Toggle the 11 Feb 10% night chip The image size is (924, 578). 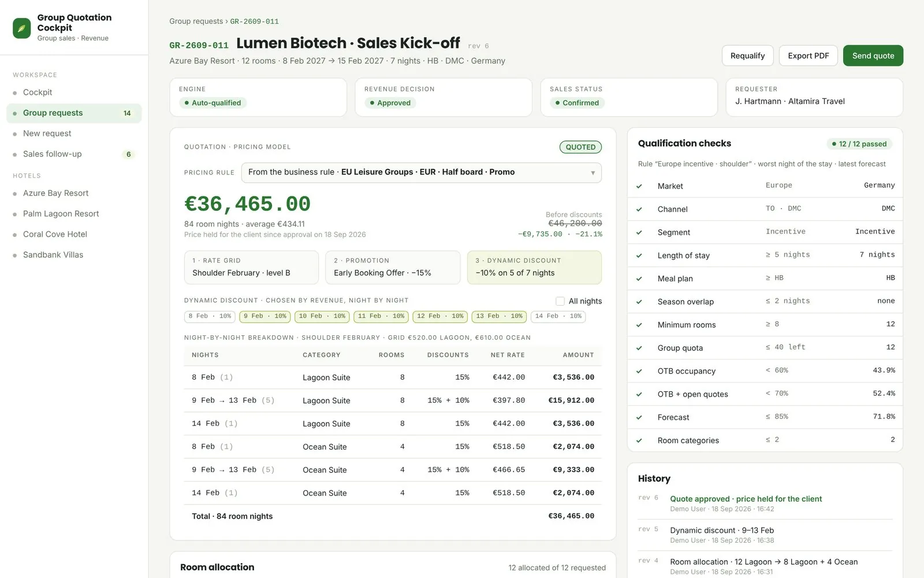pyautogui.click(x=381, y=316)
